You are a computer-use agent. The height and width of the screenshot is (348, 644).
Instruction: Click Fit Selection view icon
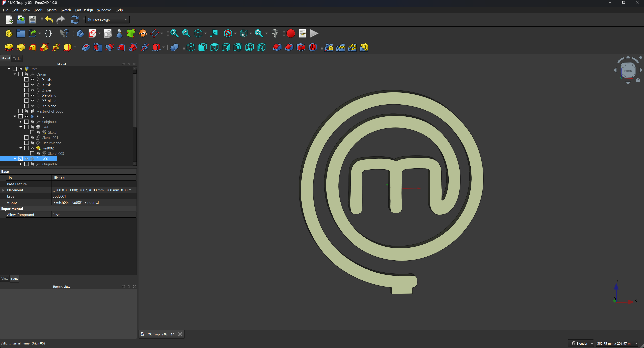pos(186,33)
